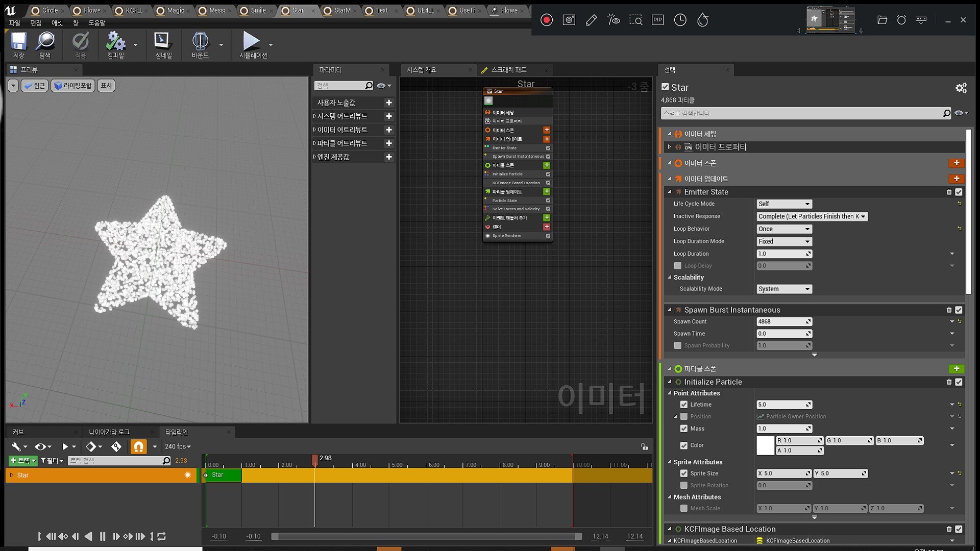Uncheck the Lifetime checkbox

point(684,405)
